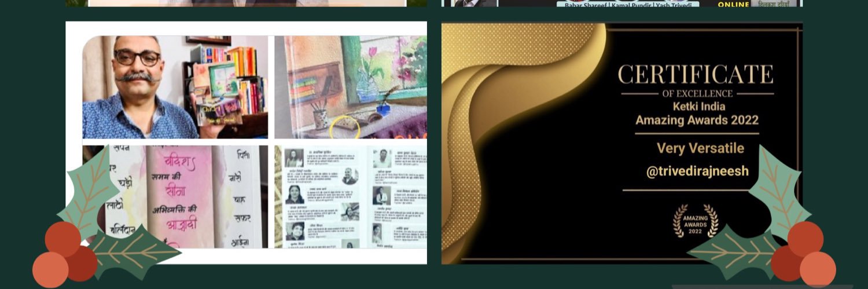Click the "Amazing Awards 2022" gold text line
This screenshot has width=868, height=289.
pyautogui.click(x=697, y=120)
